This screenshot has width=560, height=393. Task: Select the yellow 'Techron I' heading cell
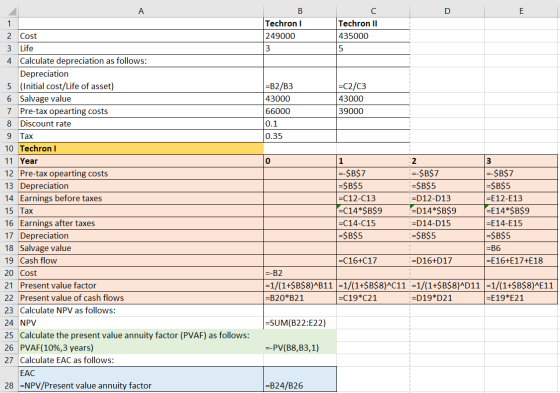point(141,148)
